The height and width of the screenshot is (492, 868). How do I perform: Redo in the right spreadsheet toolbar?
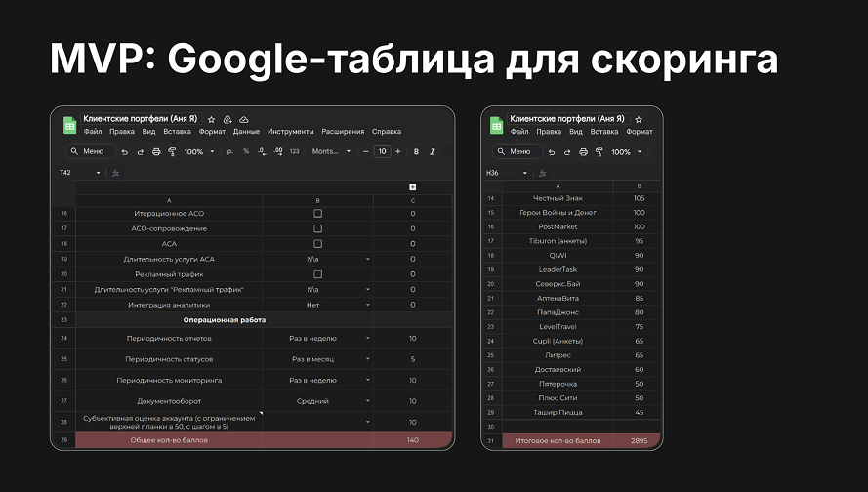567,151
